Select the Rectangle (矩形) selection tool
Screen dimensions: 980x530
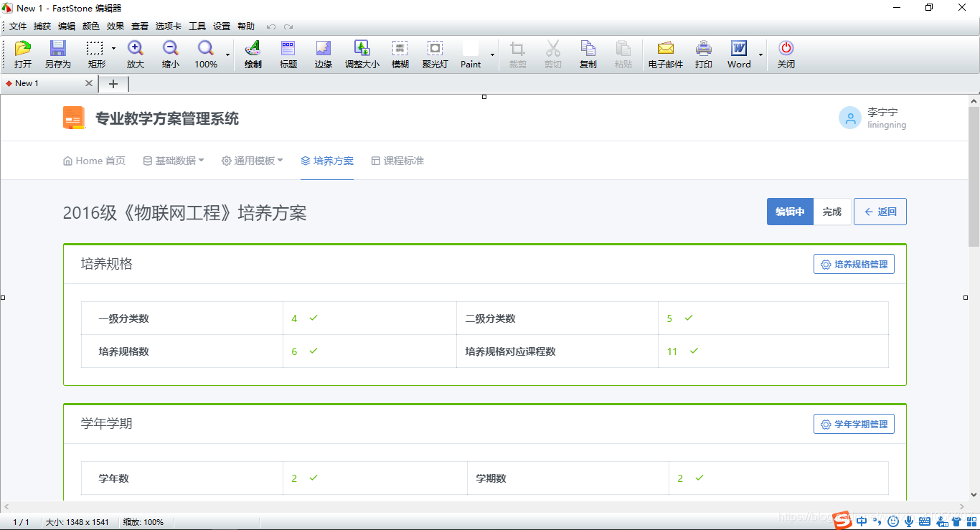(96, 55)
